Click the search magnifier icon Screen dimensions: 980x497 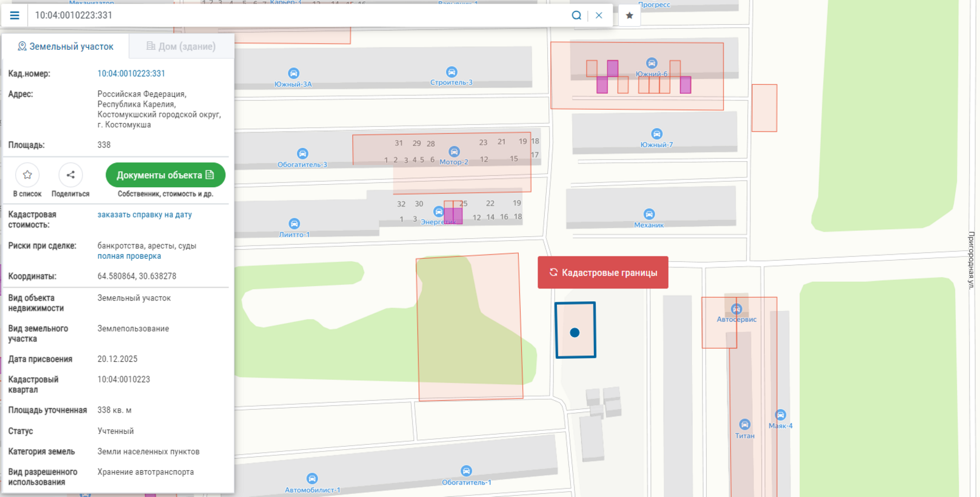click(576, 15)
